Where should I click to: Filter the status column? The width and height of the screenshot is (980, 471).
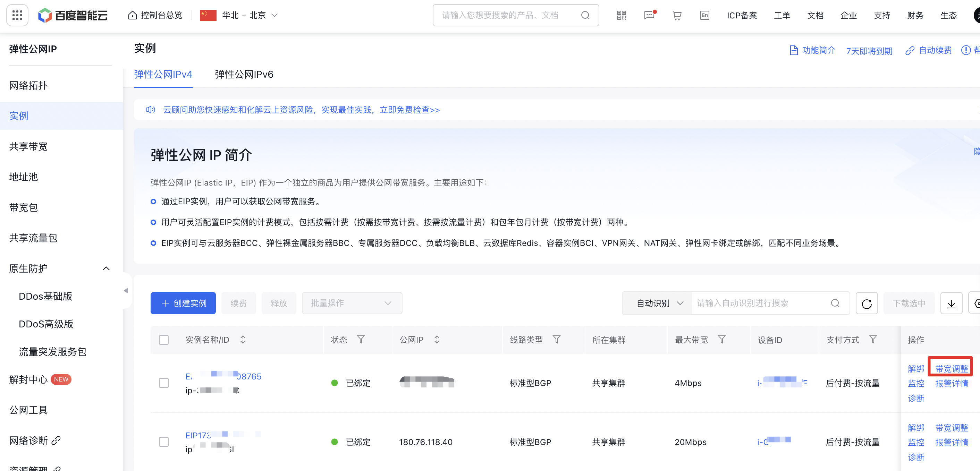tap(361, 340)
